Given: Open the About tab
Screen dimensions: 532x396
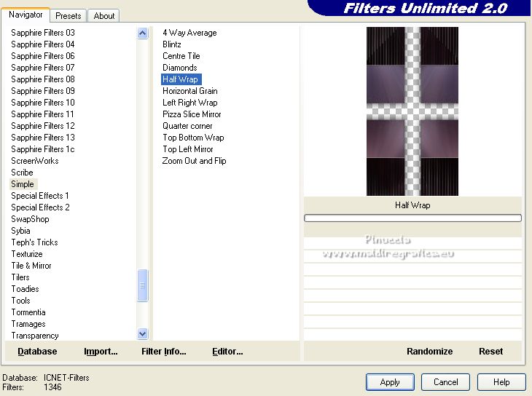Looking at the screenshot, I should tap(103, 16).
